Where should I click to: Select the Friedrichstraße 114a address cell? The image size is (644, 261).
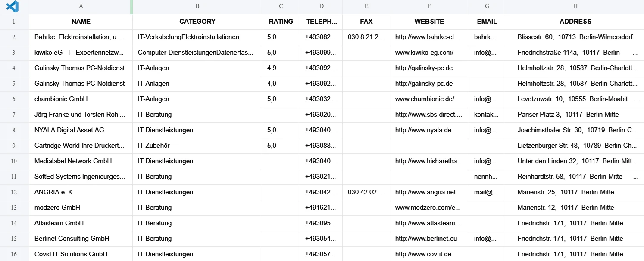point(575,53)
